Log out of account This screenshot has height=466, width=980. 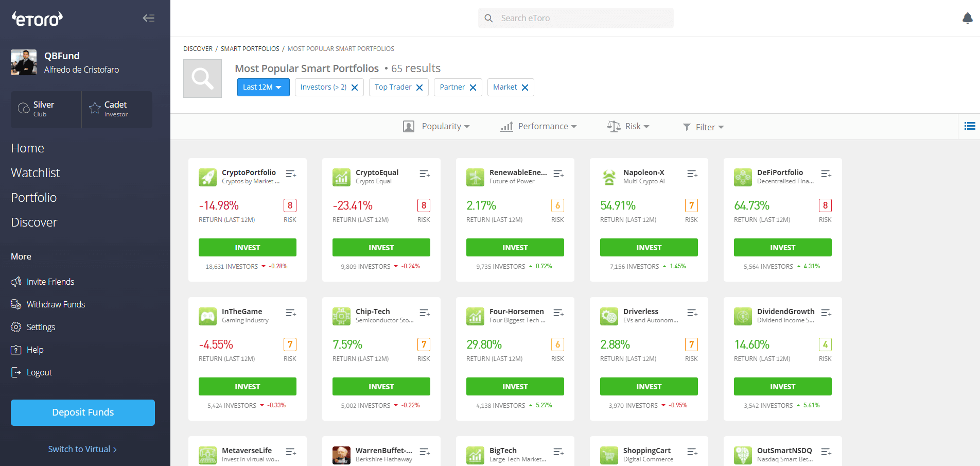31,372
